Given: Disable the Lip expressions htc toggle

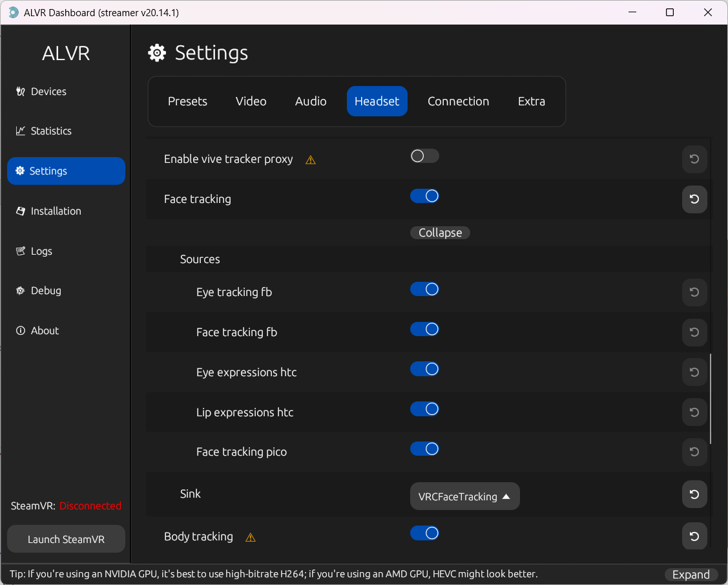Looking at the screenshot, I should 424,409.
